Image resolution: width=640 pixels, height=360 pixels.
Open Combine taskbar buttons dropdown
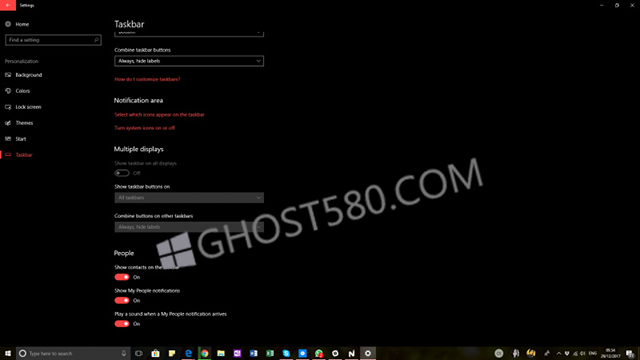[189, 61]
